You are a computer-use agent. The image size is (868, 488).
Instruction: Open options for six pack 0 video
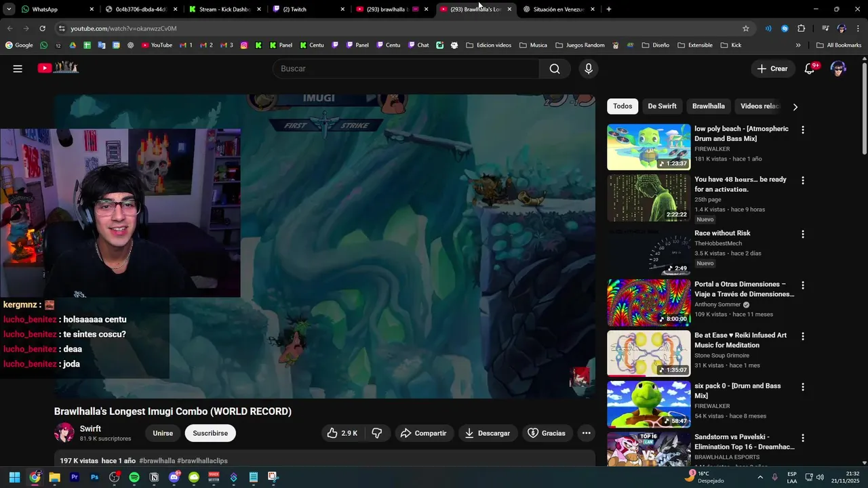click(x=803, y=387)
